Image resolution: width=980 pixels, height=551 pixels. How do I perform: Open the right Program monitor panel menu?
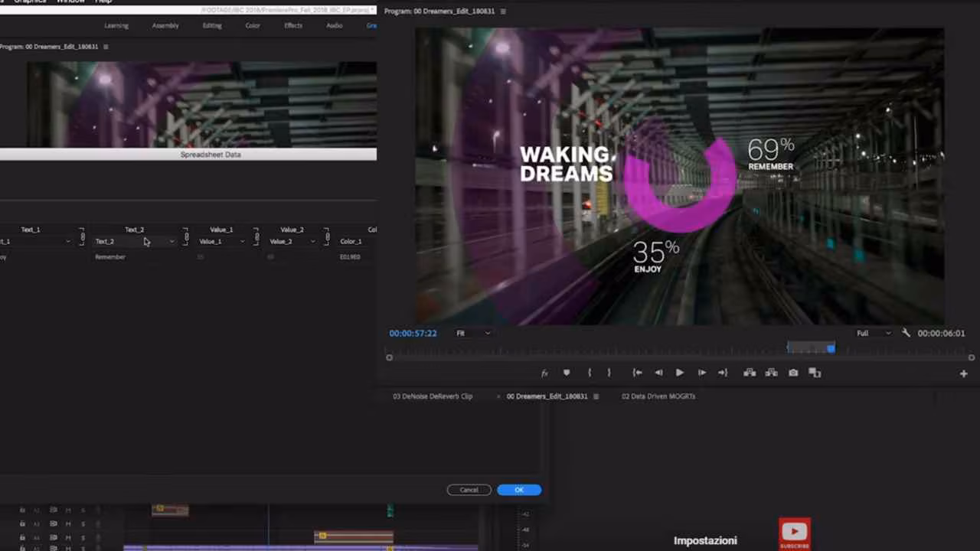[x=503, y=11]
